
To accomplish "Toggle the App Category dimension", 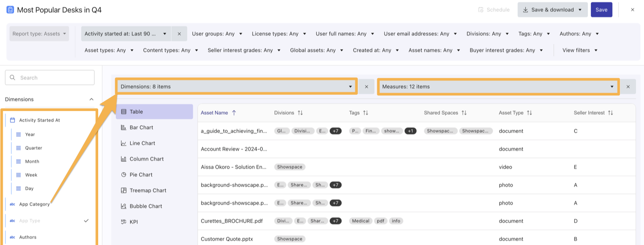I will coord(34,204).
